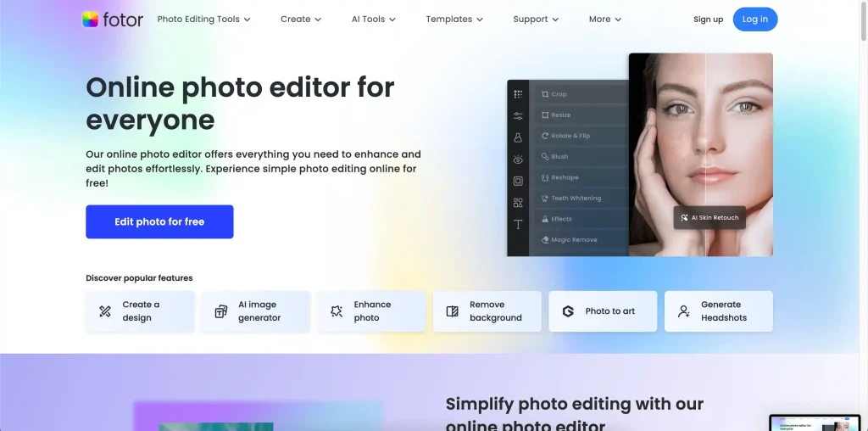Click the AI image generator icon
This screenshot has width=868, height=431.
[x=220, y=311]
